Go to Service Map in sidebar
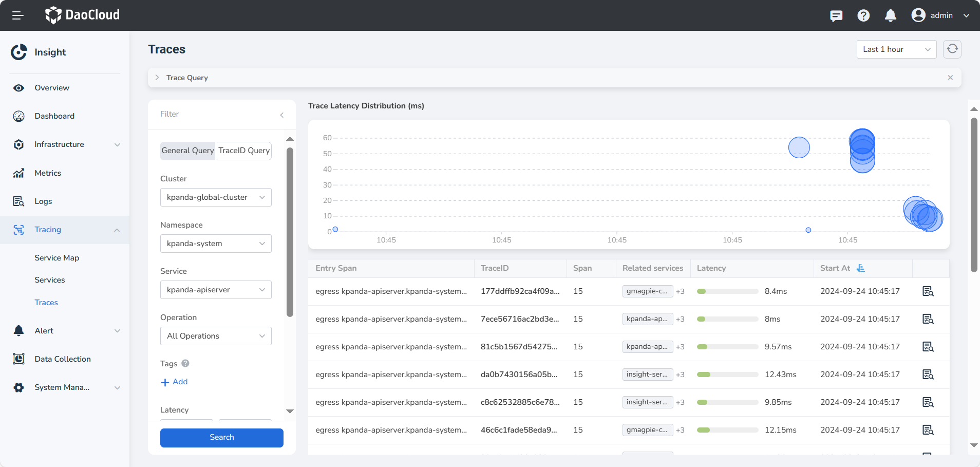 56,258
